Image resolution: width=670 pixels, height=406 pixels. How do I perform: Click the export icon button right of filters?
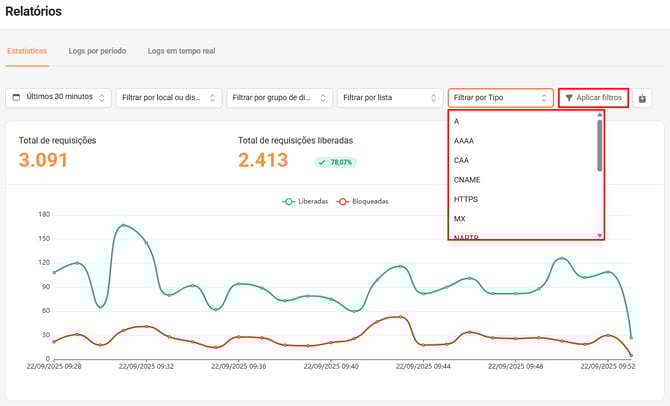click(642, 98)
